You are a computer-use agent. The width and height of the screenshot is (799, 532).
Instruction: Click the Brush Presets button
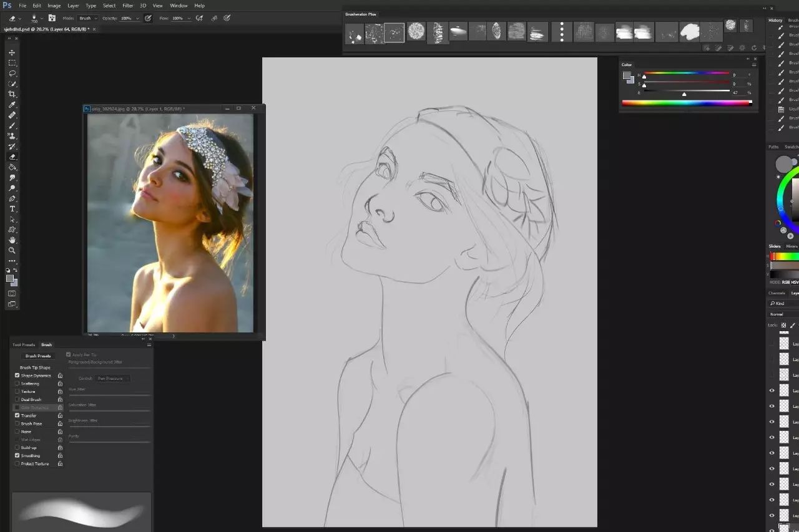tap(38, 356)
